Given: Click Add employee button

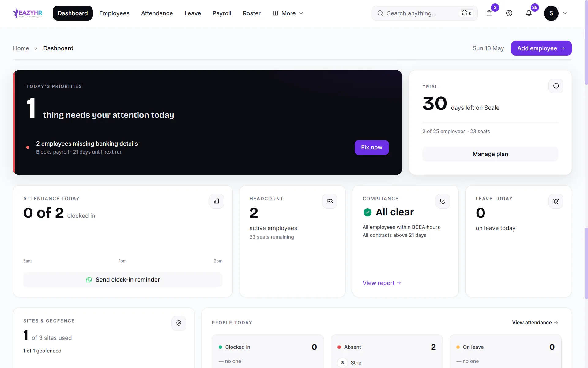Looking at the screenshot, I should coord(541,48).
